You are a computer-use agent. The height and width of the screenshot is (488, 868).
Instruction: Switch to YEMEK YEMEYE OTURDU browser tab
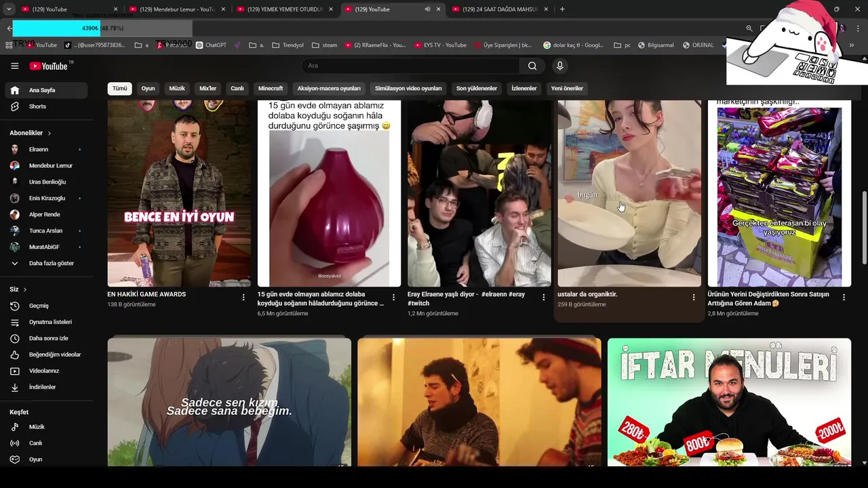(283, 9)
